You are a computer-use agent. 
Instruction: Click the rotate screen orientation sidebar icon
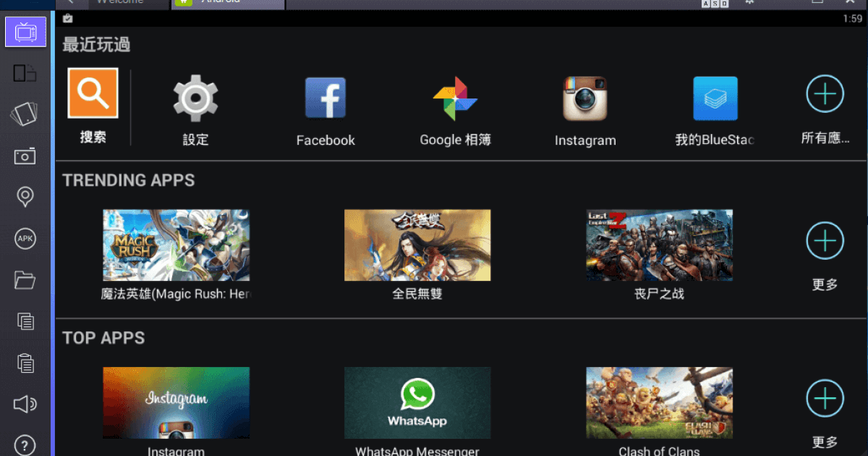pyautogui.click(x=25, y=72)
